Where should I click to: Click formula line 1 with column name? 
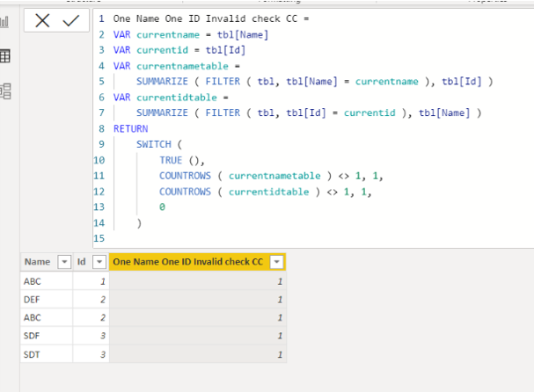coord(211,18)
